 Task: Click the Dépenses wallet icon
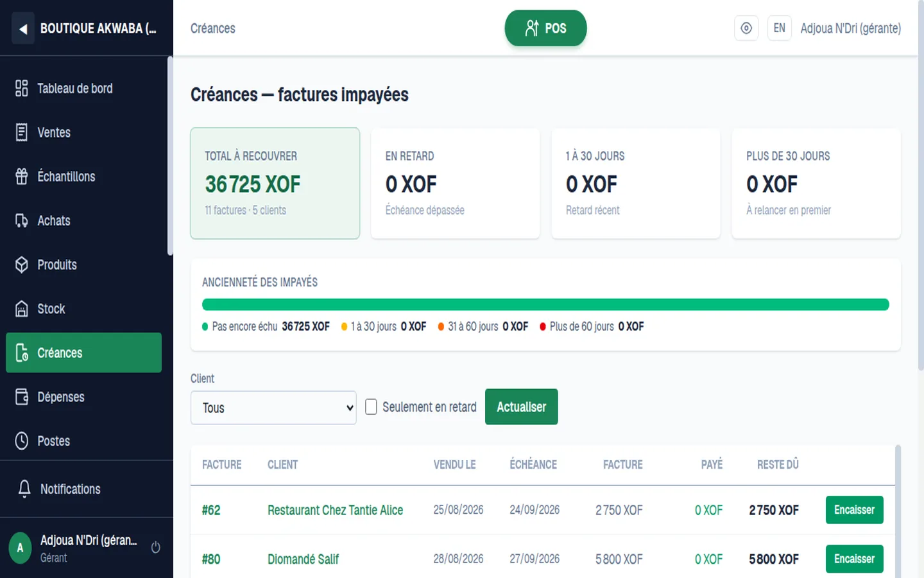pyautogui.click(x=22, y=397)
